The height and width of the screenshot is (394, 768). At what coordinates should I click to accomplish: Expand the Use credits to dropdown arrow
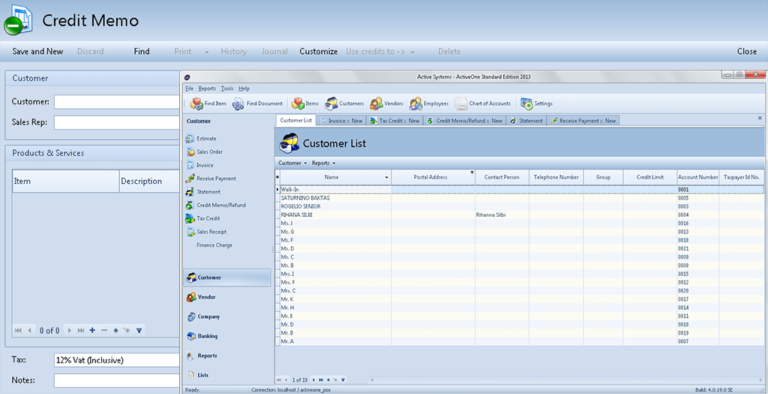412,52
